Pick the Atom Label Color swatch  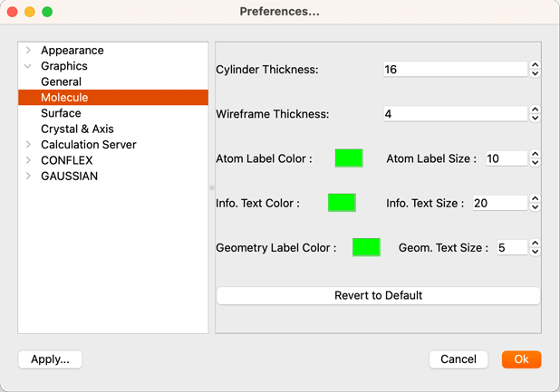pyautogui.click(x=349, y=158)
